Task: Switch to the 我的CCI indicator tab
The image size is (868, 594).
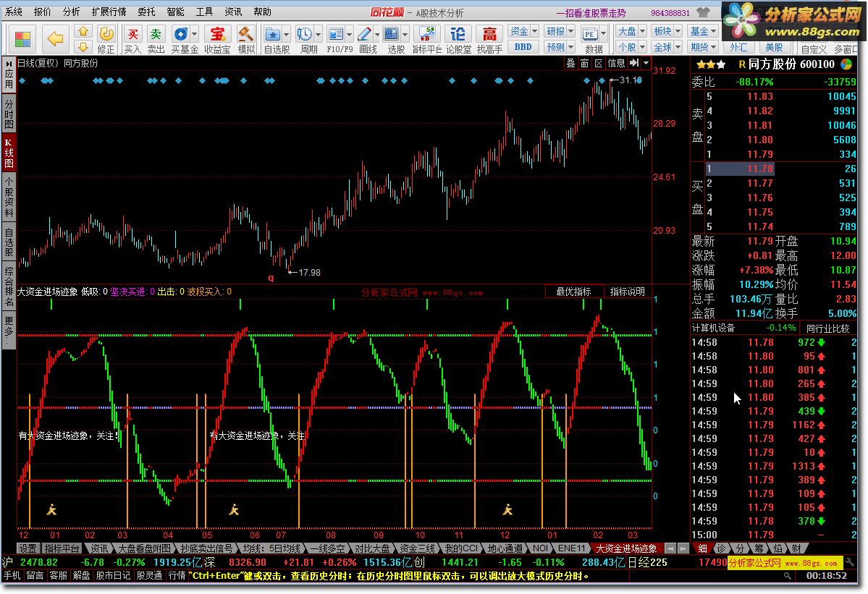Action: tap(461, 548)
